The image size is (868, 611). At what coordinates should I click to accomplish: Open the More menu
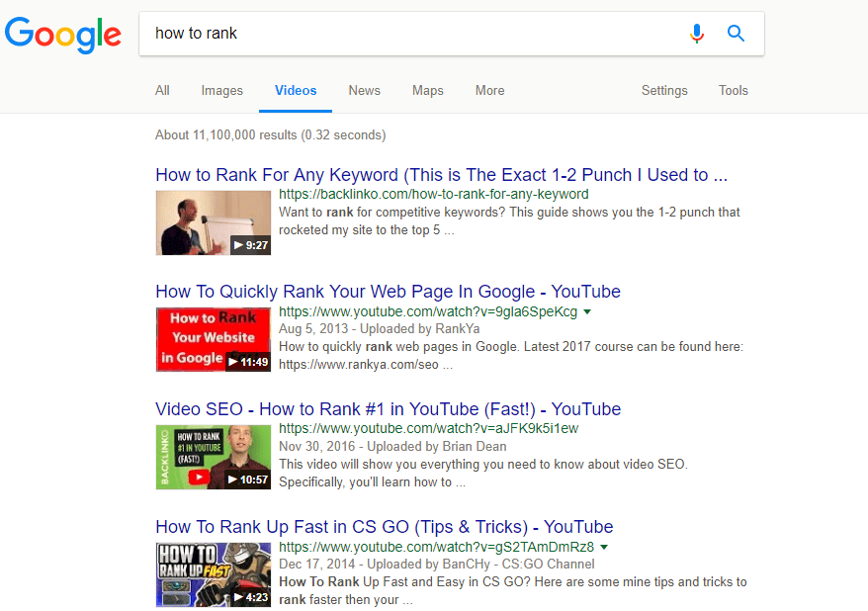pyautogui.click(x=490, y=90)
